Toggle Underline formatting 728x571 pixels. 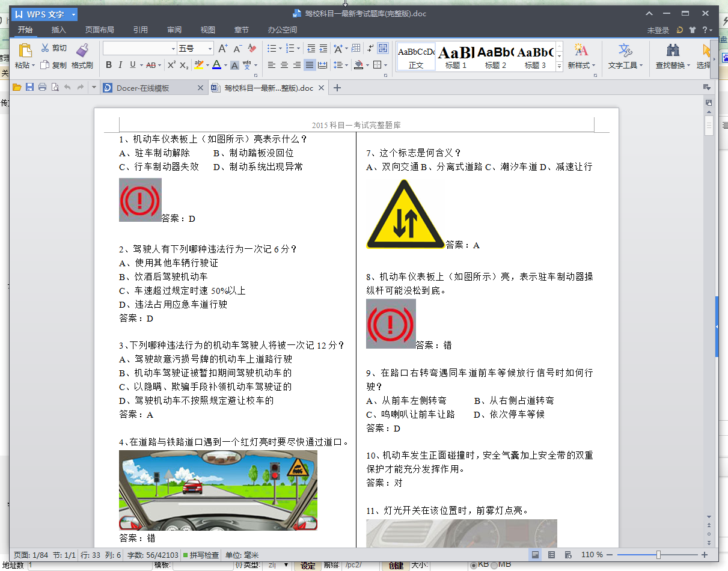click(x=132, y=65)
